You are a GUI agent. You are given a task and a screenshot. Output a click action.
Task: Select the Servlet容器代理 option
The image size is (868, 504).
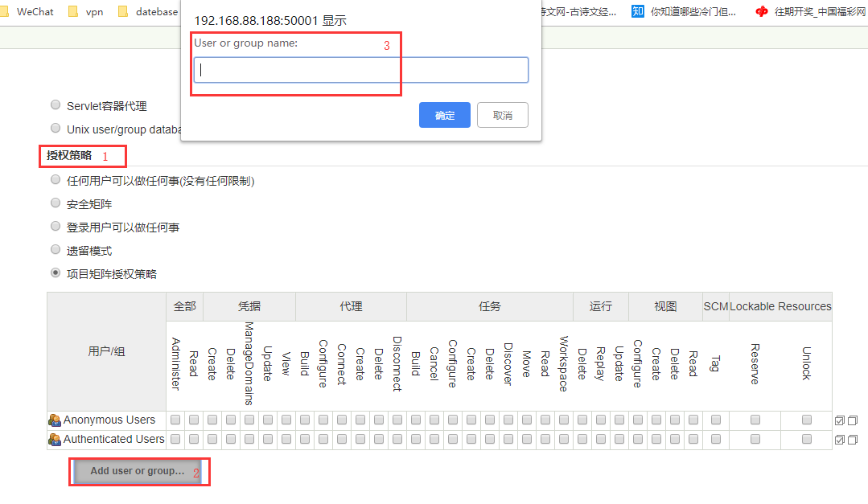[55, 104]
